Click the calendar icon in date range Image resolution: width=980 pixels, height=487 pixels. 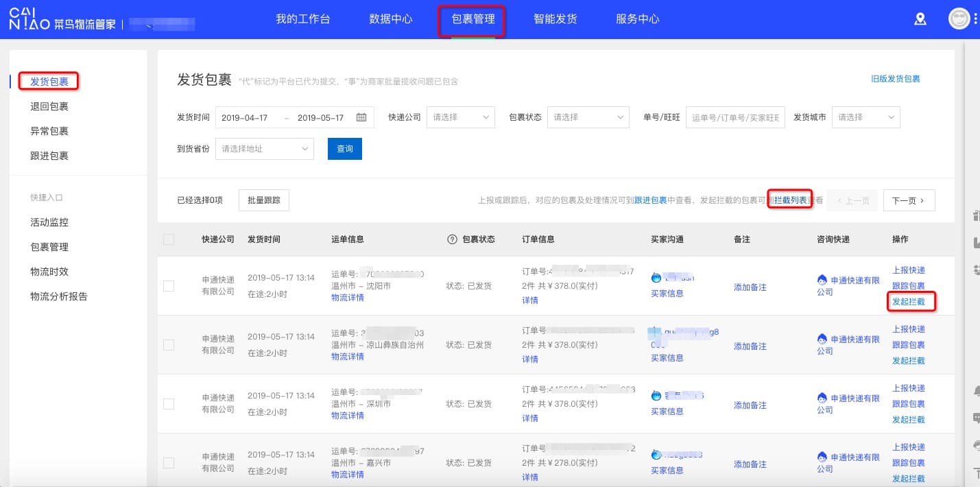tap(361, 117)
